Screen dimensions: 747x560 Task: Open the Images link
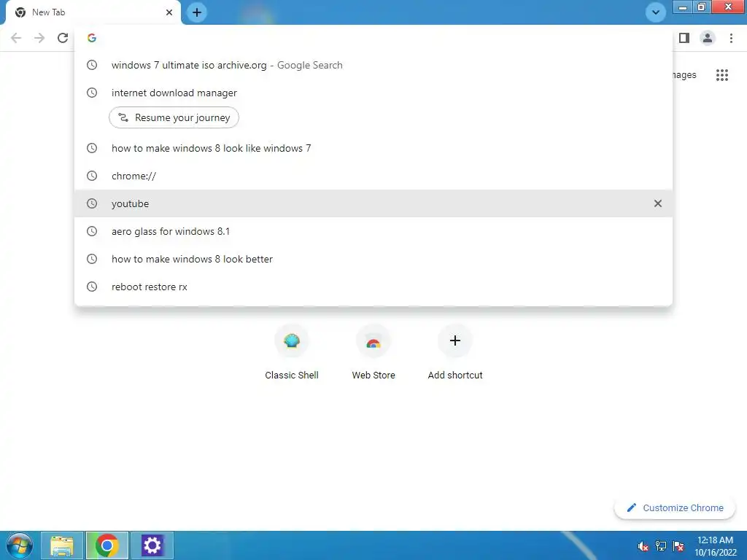(684, 75)
